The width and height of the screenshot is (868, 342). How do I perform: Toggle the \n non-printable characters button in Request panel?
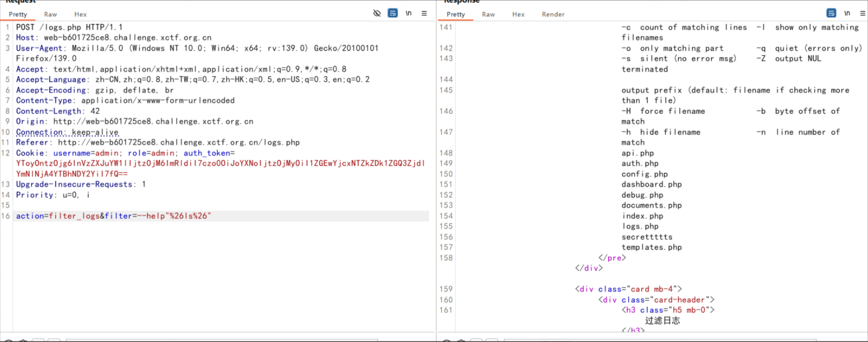pos(408,14)
